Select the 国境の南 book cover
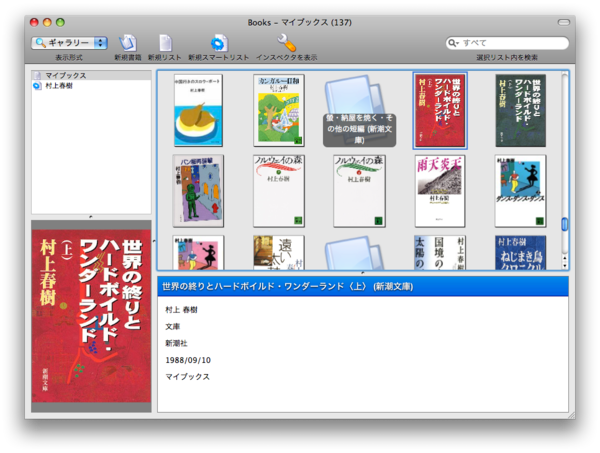The width and height of the screenshot is (600, 453). 440,253
